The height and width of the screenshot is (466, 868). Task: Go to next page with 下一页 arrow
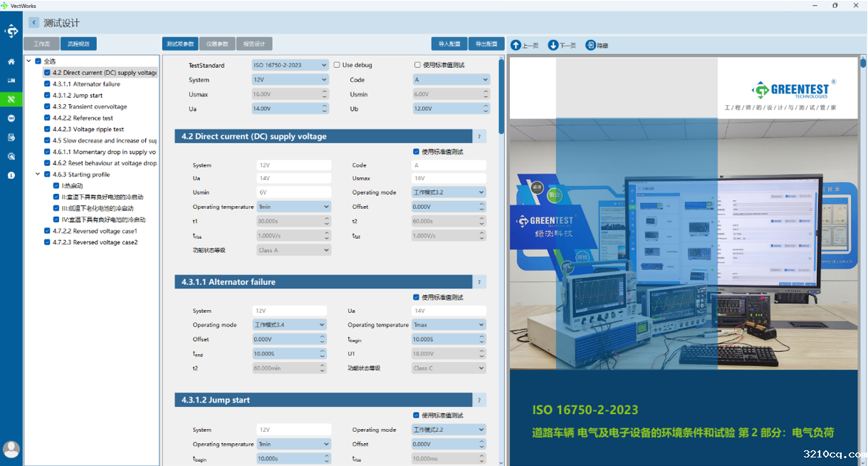point(553,45)
